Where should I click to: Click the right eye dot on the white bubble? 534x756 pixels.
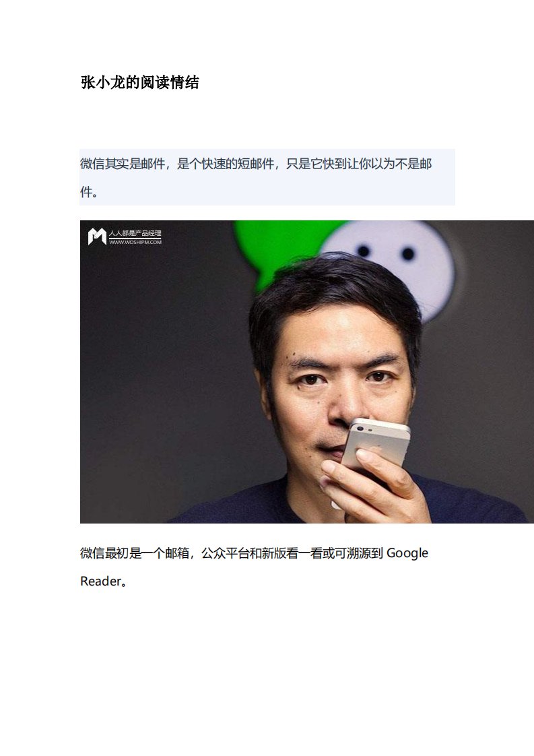point(407,253)
